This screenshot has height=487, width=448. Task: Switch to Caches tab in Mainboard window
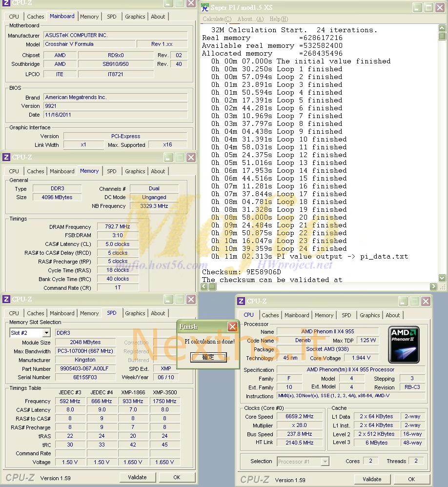[36, 17]
